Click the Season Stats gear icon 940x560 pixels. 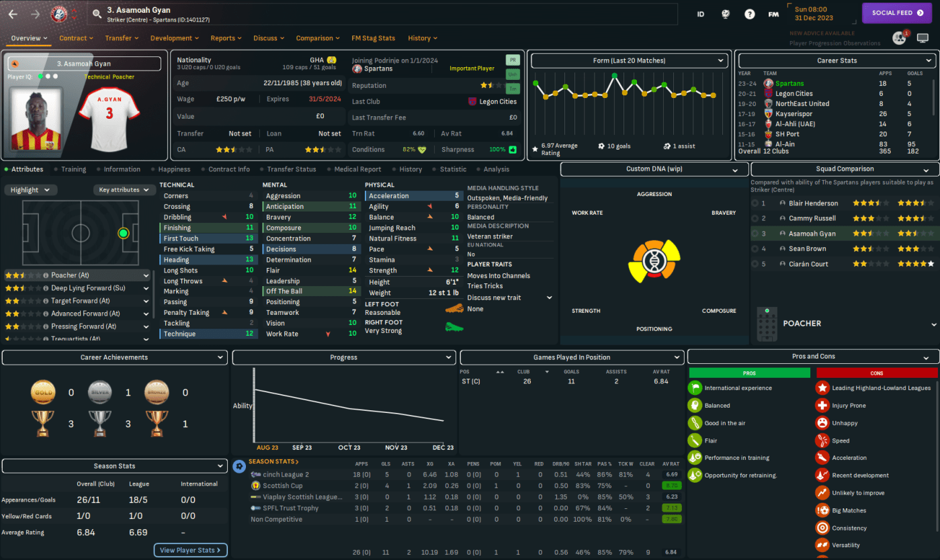(x=239, y=466)
